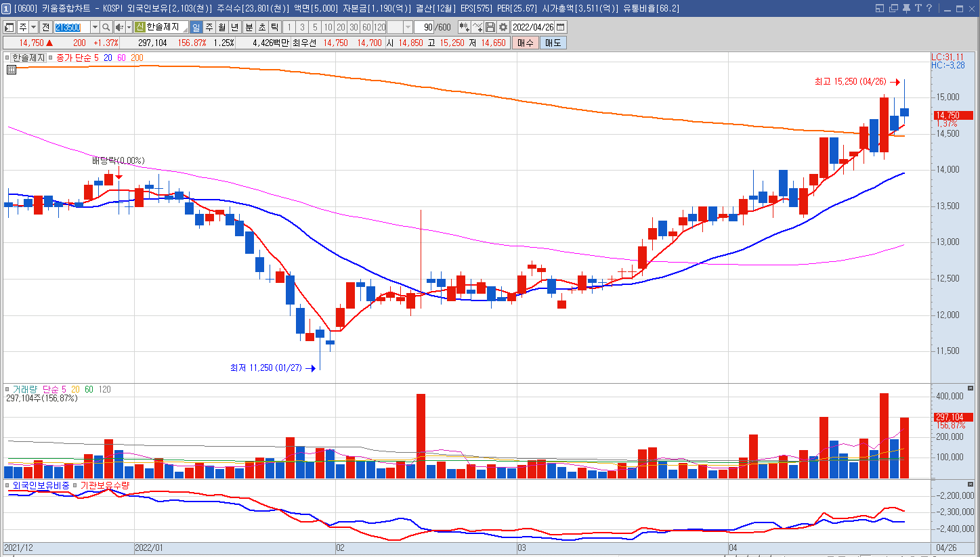Open the custom interval dropdown

point(408,27)
